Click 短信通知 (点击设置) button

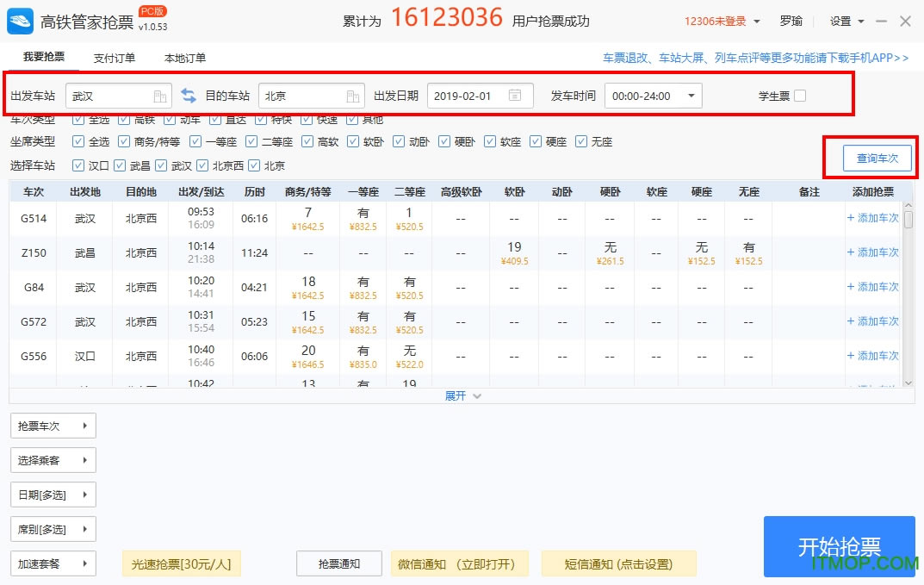pyautogui.click(x=619, y=563)
